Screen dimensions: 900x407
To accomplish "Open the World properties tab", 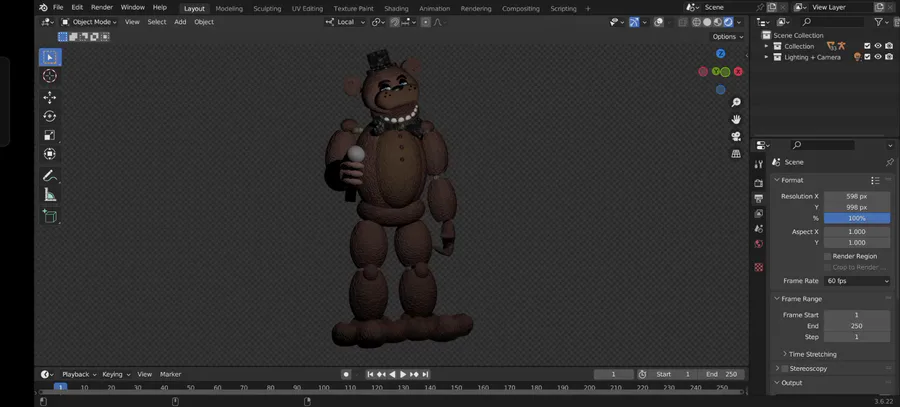I will point(759,244).
